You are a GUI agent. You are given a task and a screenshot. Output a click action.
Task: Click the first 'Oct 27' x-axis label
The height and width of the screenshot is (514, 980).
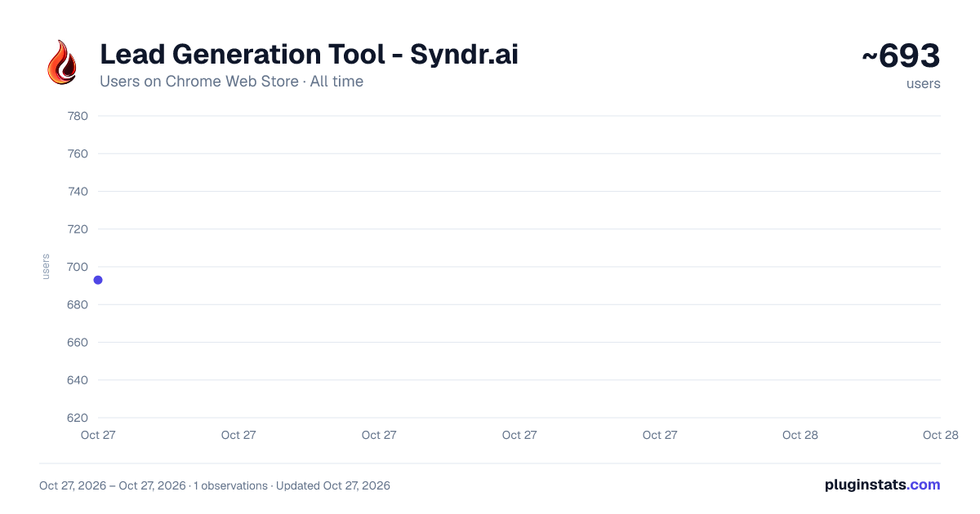pos(98,435)
